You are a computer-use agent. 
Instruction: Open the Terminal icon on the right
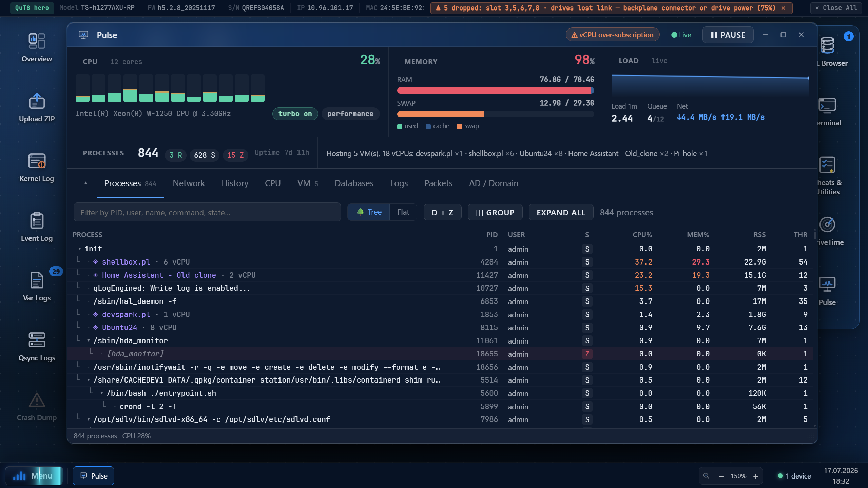click(x=827, y=105)
